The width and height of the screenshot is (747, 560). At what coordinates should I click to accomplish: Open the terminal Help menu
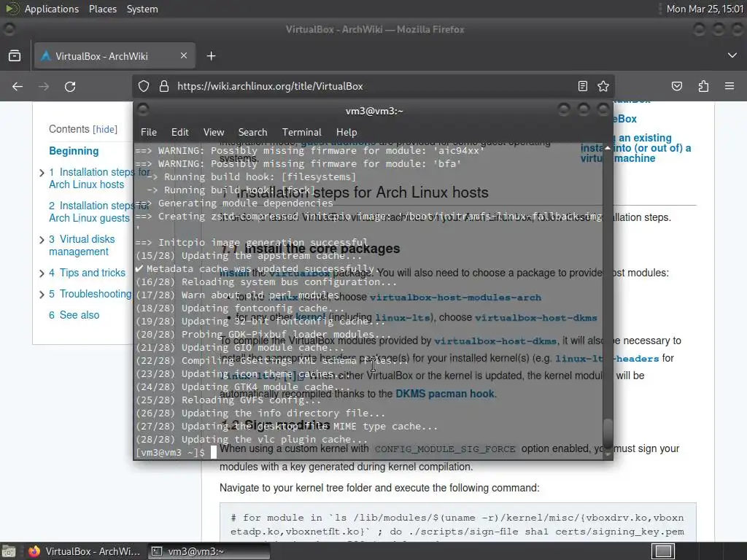click(x=347, y=132)
